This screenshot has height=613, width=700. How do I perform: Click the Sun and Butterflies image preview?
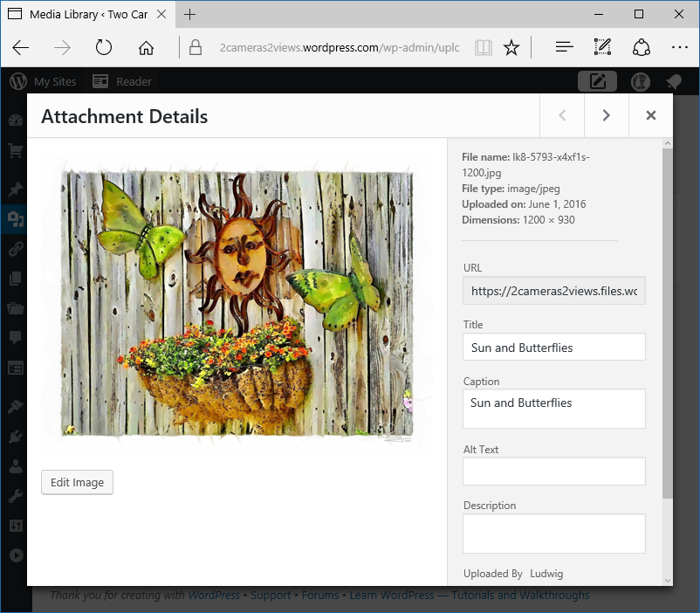(x=237, y=302)
